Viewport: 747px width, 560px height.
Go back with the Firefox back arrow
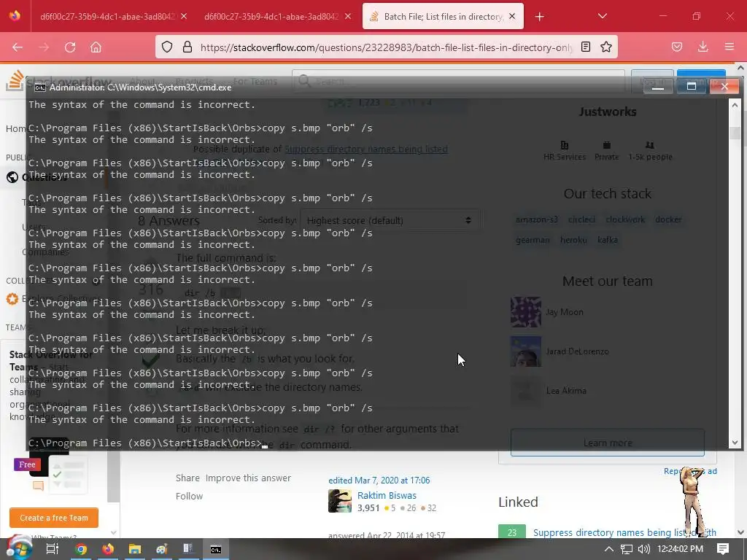18,47
